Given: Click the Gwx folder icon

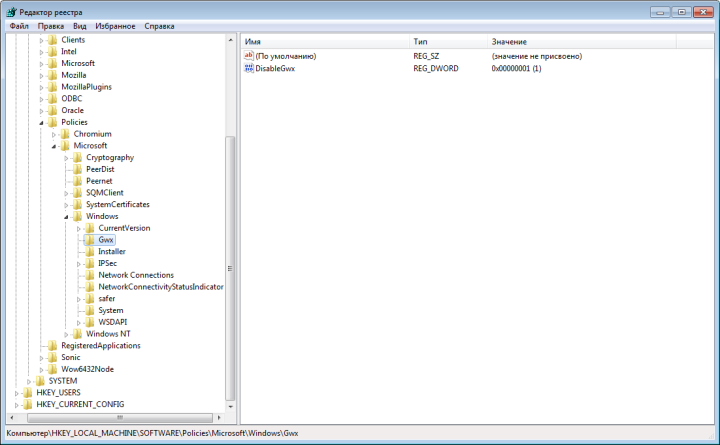Looking at the screenshot, I should (x=90, y=240).
